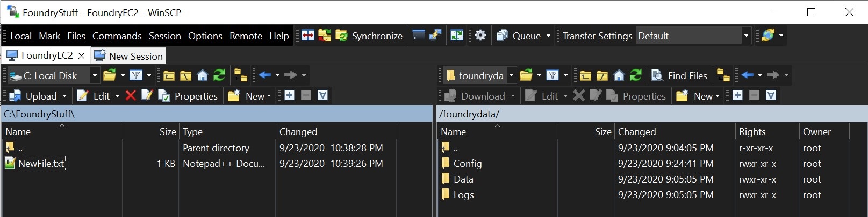Open the Mark menu
Viewport: 868px width, 217px height.
pos(49,36)
